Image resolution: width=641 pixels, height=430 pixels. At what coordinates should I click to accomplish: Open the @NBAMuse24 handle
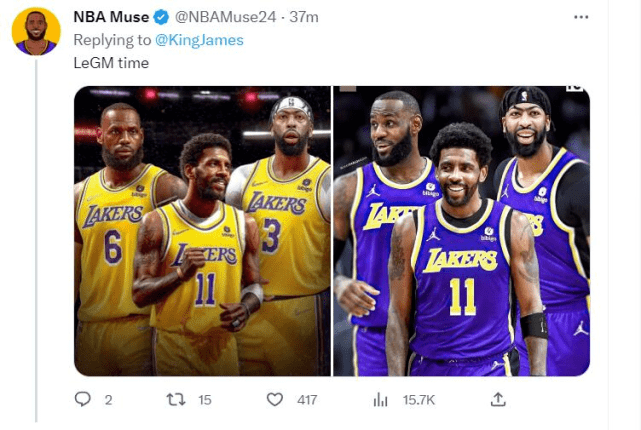pos(226,17)
